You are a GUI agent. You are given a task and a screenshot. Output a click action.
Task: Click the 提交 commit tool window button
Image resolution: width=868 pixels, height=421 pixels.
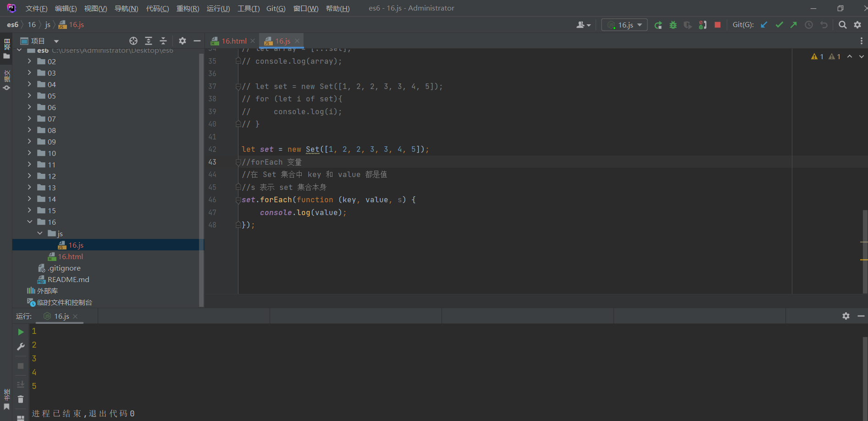[6, 81]
